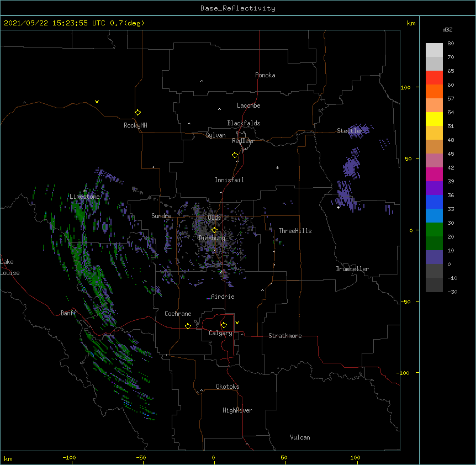Pick the white 80–70 dBZ legend swatch
Viewport: 476px width, 465px height.
[x=434, y=50]
